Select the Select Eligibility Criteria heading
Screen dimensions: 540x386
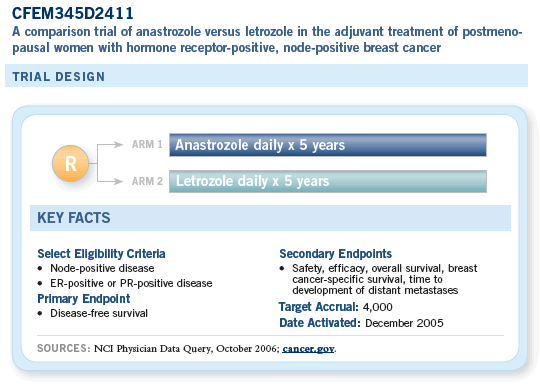(101, 254)
